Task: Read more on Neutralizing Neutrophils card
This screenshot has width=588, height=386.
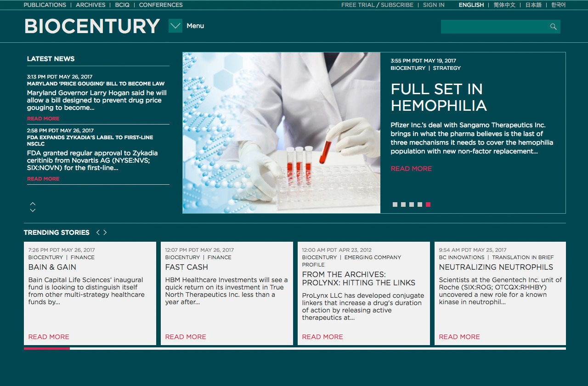Action: tap(459, 337)
